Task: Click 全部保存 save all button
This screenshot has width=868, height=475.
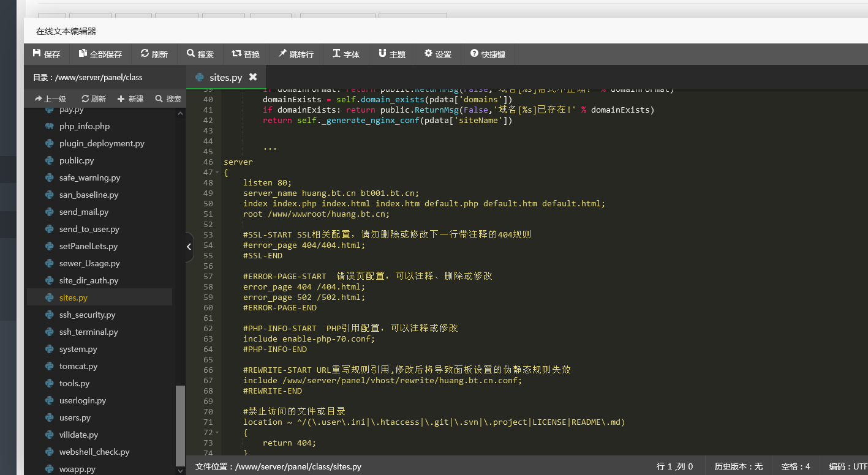Action: (x=100, y=54)
